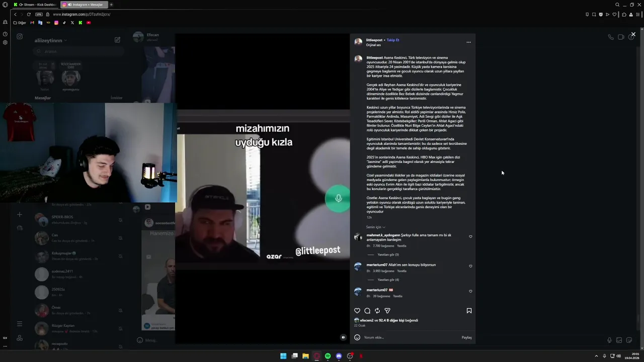This screenshot has height=362, width=644.
Task: Show the '7.700 beğenme' likes list
Action: (383, 246)
